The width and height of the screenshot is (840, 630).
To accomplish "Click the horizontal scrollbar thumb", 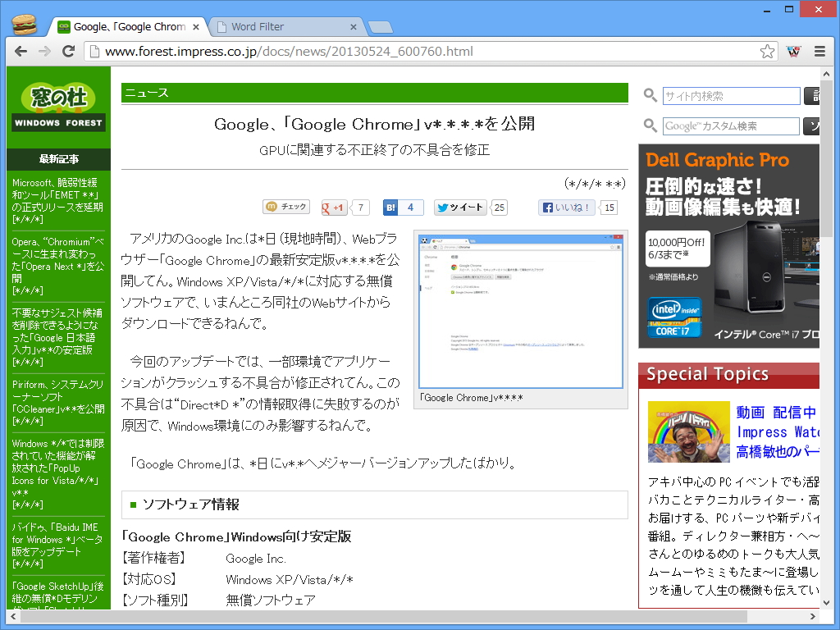I will coord(384,616).
